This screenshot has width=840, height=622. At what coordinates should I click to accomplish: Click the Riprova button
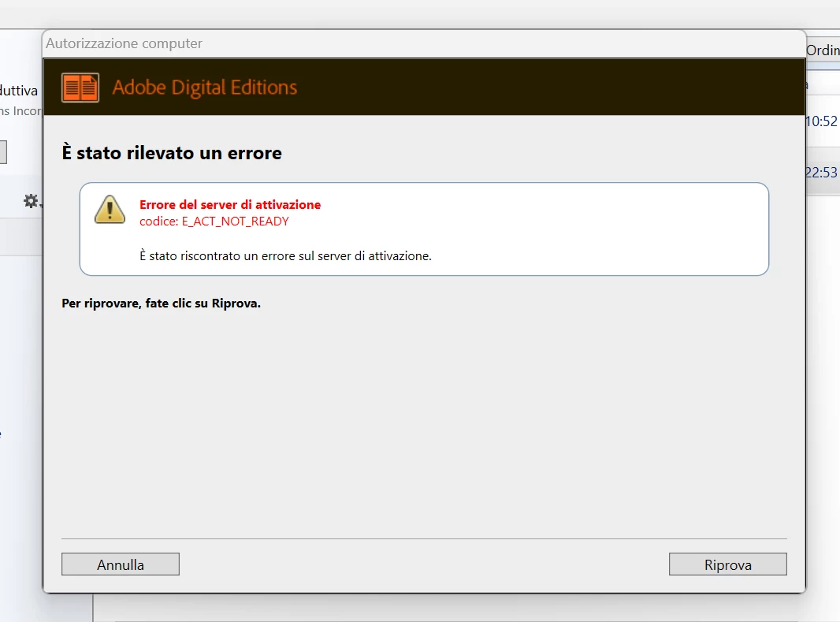click(x=727, y=564)
